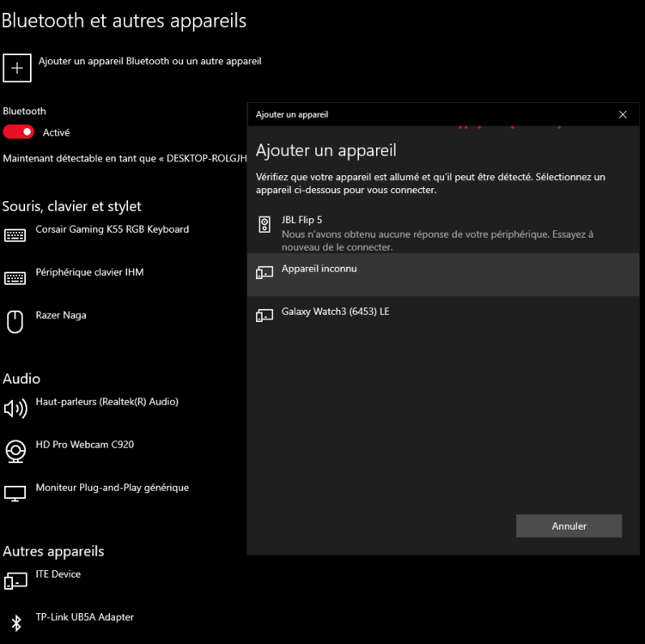Screen dimensions: 645x644
Task: Click the Razer Naga mouse icon
Action: [15, 321]
